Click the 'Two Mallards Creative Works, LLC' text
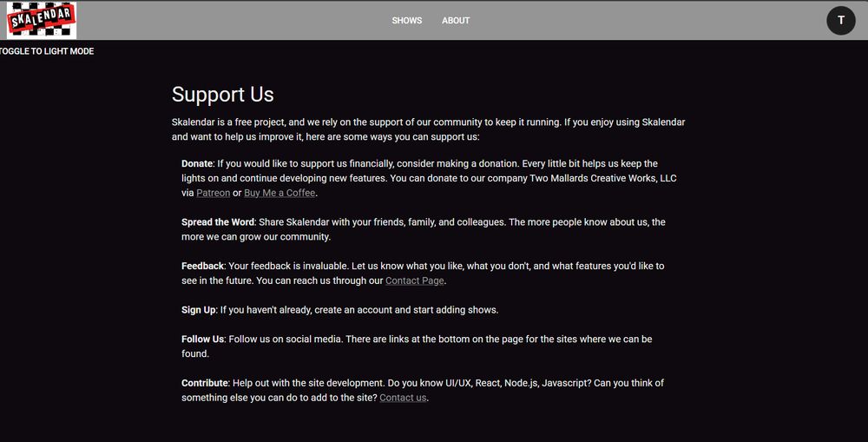Screen dimensions: 868x442 (603, 178)
